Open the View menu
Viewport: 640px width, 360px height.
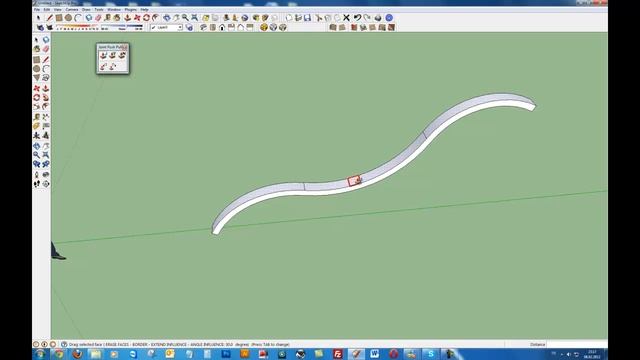58,9
